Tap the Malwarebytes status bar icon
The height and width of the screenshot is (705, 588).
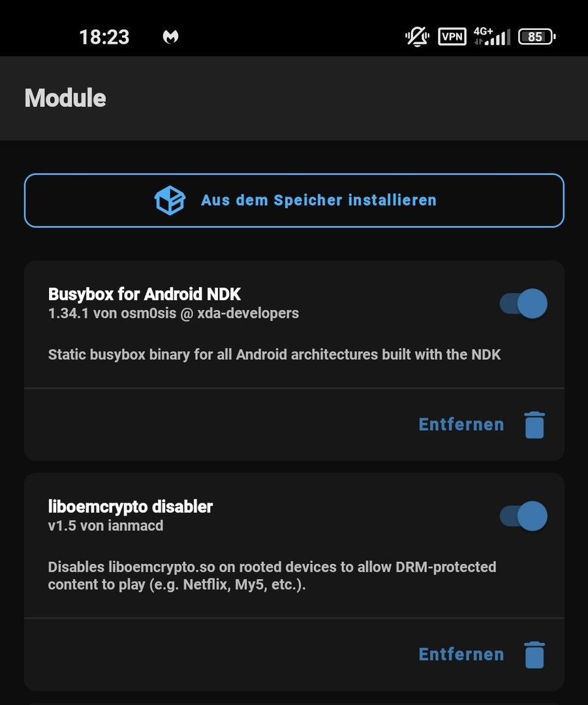[170, 37]
